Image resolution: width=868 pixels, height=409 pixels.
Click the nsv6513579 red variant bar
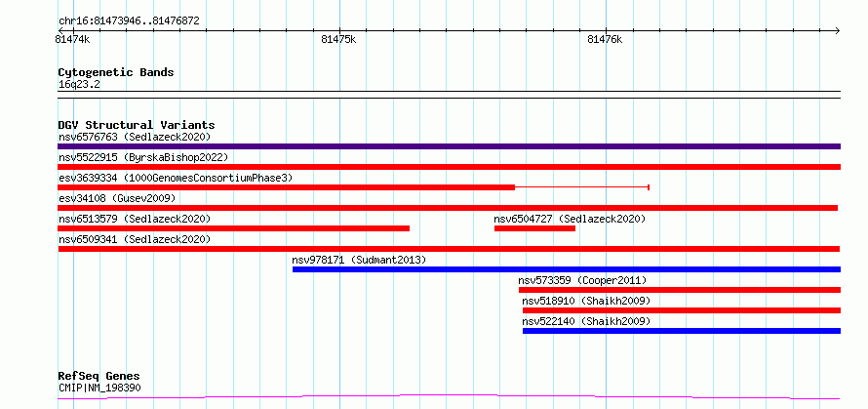234,228
